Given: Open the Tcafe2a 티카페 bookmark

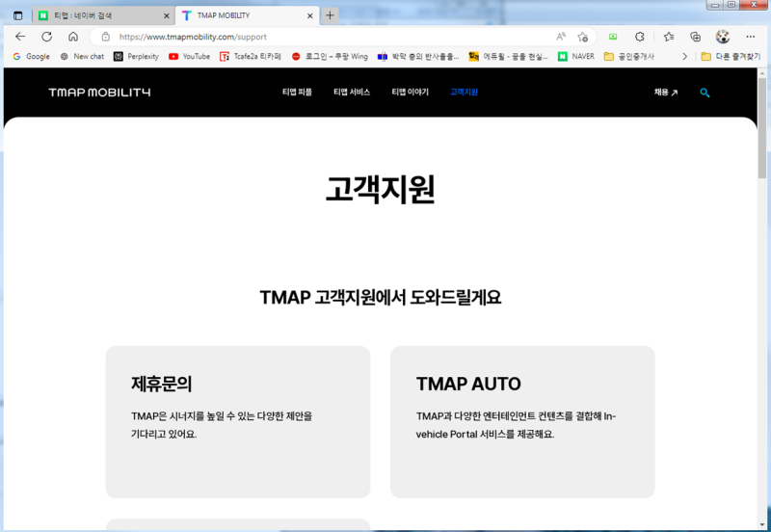Looking at the screenshot, I should pos(251,57).
